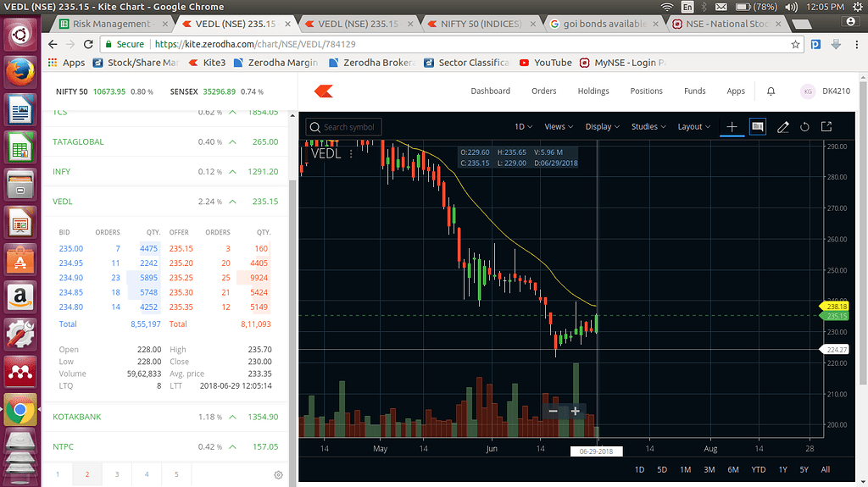Open Ubuntu dash search

pyautogui.click(x=20, y=35)
